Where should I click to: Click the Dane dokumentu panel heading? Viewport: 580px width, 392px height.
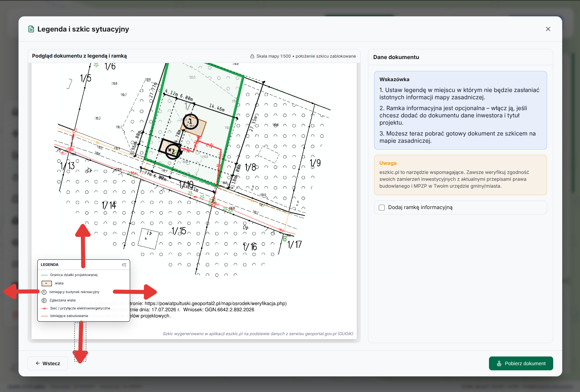pyautogui.click(x=396, y=57)
